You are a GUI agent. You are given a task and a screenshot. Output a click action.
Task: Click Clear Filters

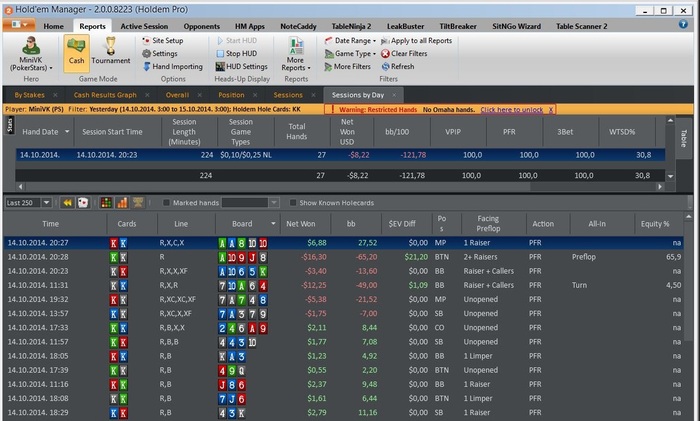click(404, 54)
